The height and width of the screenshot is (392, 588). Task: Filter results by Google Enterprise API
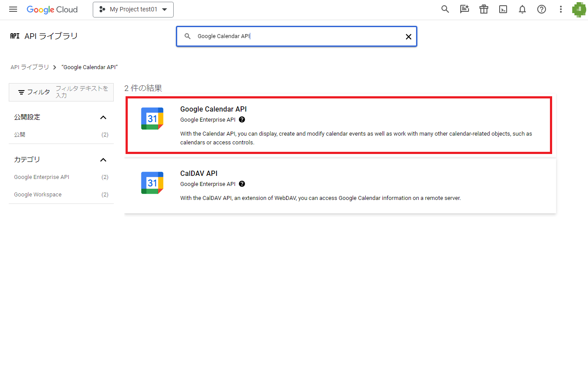pos(41,177)
